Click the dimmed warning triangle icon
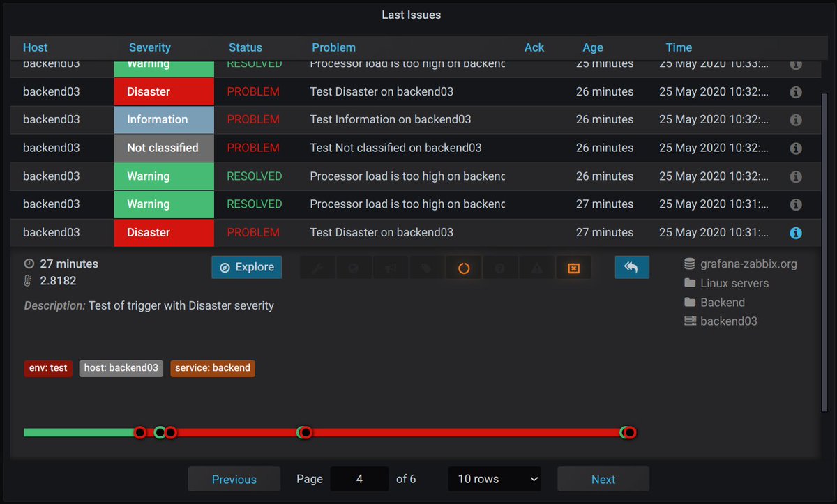Image resolution: width=837 pixels, height=504 pixels. 537,268
